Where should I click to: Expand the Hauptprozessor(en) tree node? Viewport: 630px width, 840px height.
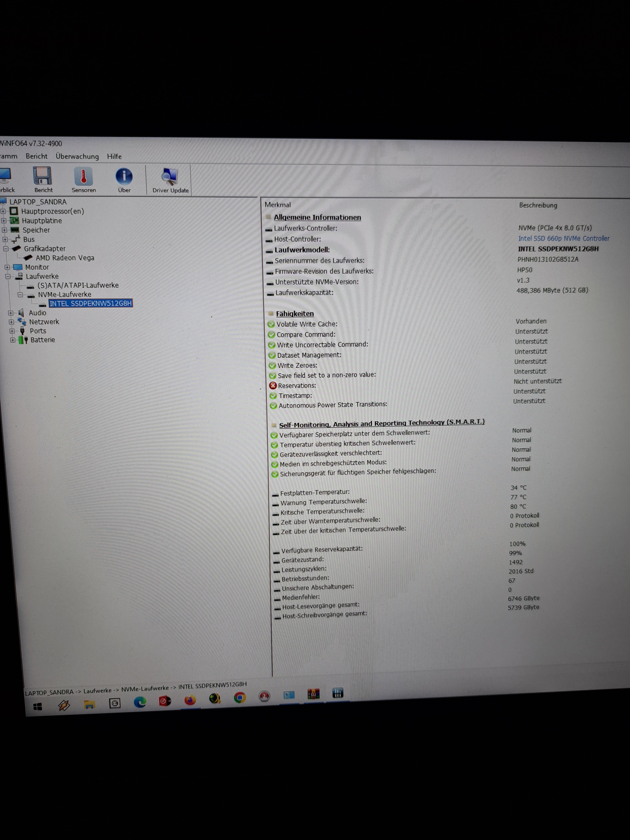(x=3, y=211)
